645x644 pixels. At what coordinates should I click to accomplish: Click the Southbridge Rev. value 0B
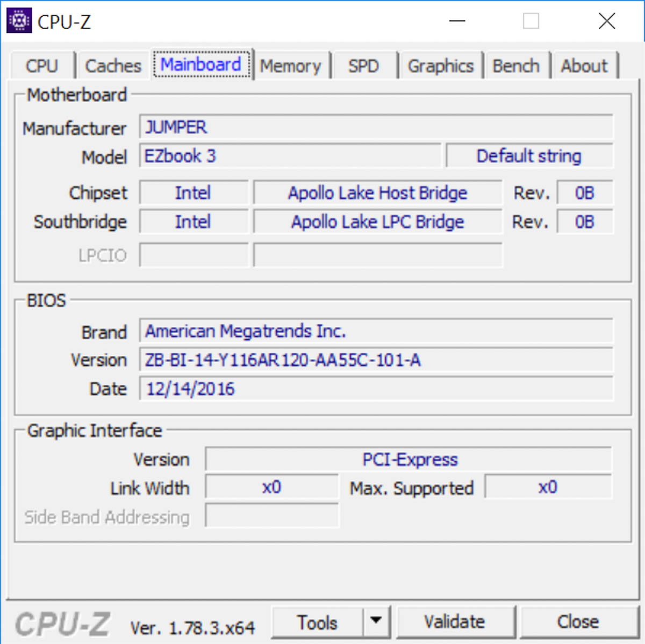point(585,222)
